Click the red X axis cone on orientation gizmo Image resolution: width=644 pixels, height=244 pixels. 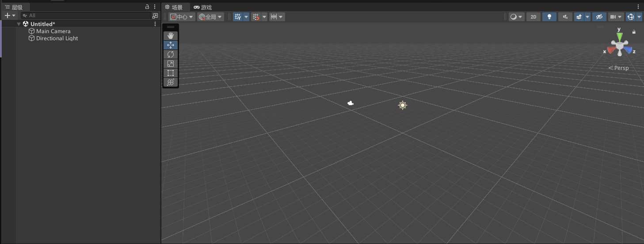pos(611,50)
